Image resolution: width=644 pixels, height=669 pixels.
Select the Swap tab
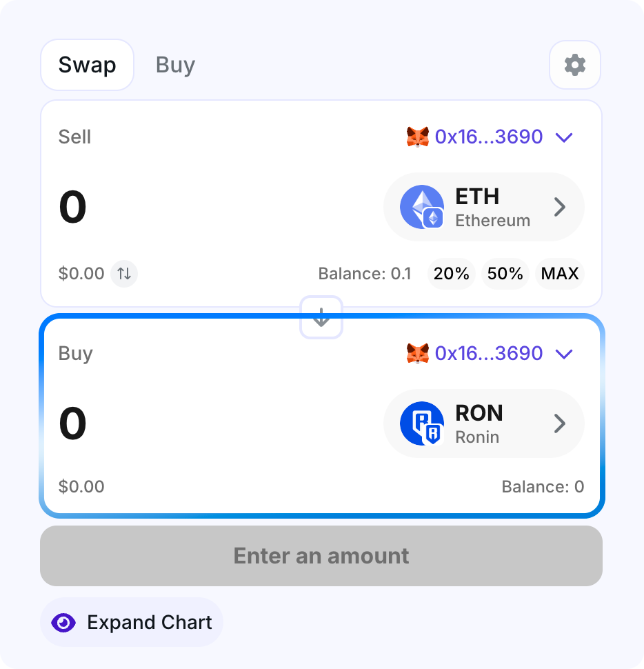87,64
